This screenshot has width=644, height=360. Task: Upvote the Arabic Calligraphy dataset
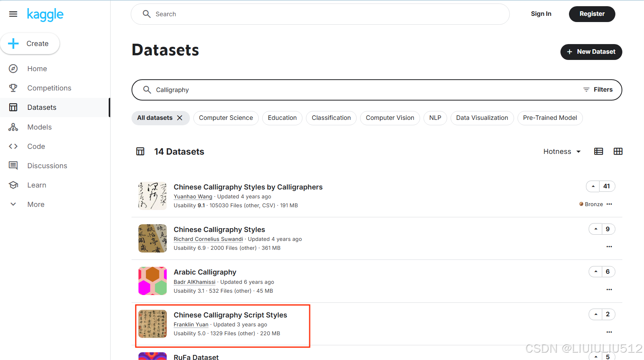tap(596, 272)
